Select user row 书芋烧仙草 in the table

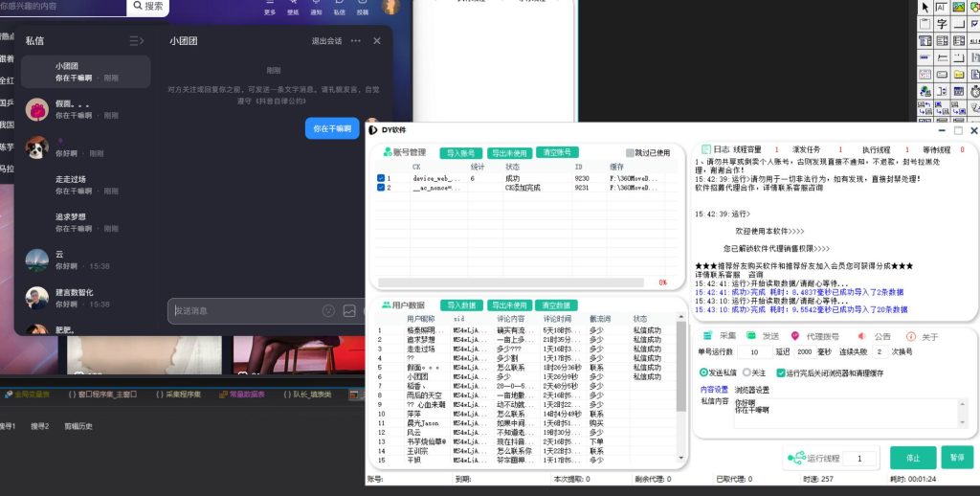tap(523, 441)
